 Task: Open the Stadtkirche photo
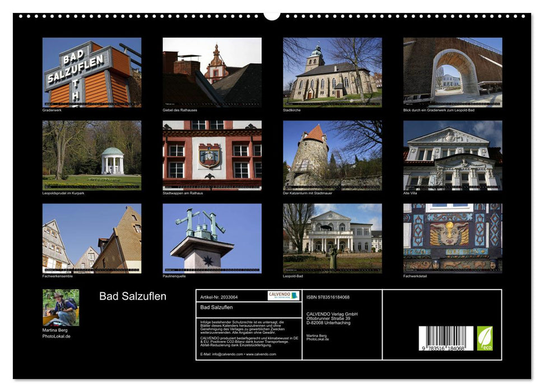pyautogui.click(x=331, y=73)
